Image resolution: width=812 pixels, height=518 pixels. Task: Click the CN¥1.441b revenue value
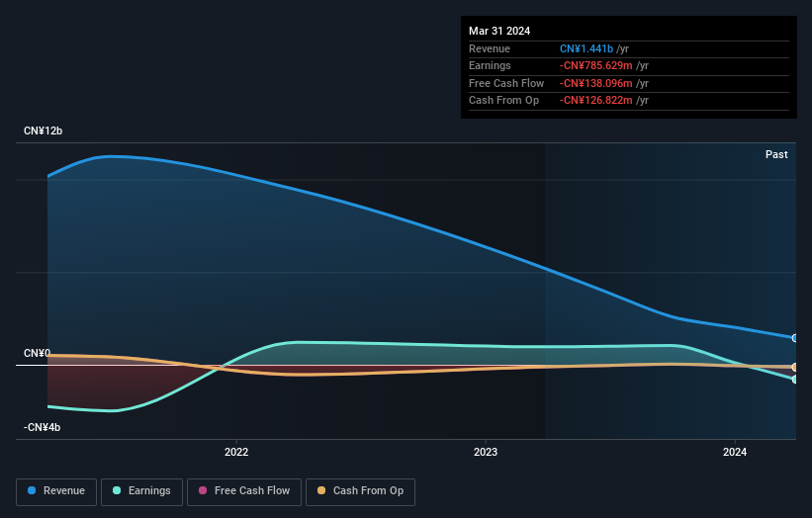pyautogui.click(x=586, y=48)
